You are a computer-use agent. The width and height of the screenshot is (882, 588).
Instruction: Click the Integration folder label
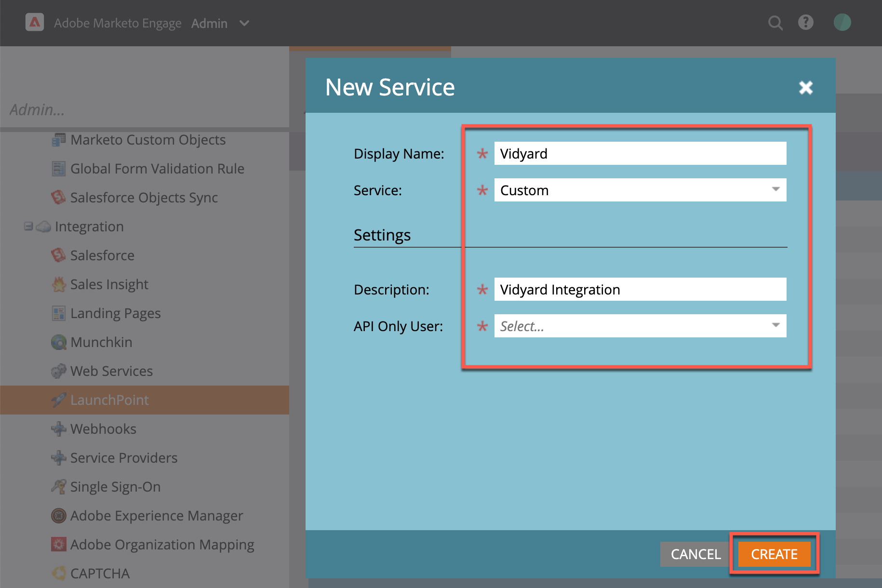(x=89, y=227)
